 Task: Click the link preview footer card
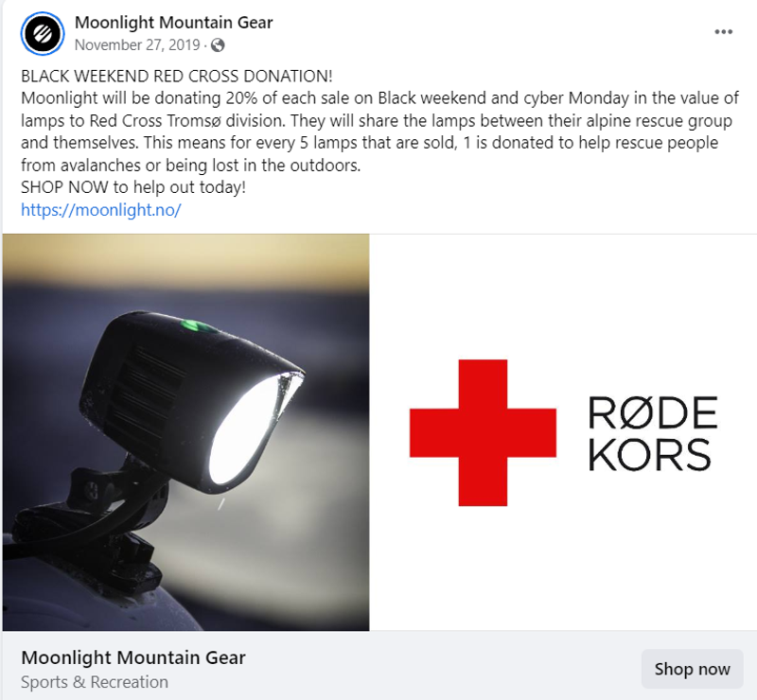coord(378,665)
